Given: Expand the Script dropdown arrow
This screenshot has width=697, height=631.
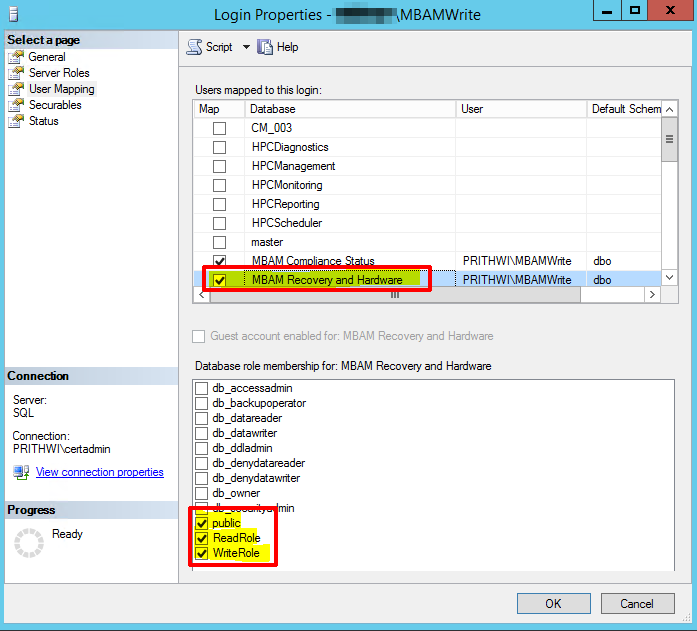Looking at the screenshot, I should point(246,47).
